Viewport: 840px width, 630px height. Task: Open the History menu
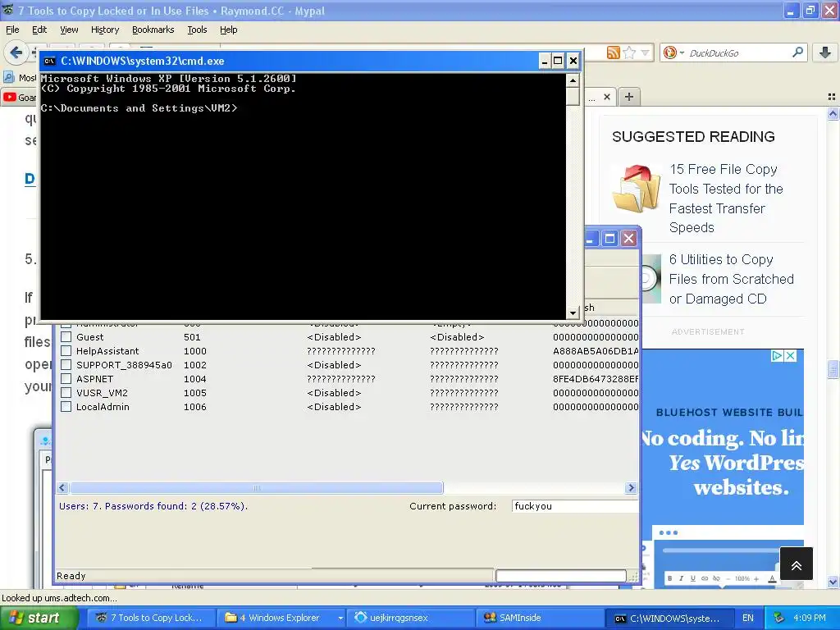104,30
